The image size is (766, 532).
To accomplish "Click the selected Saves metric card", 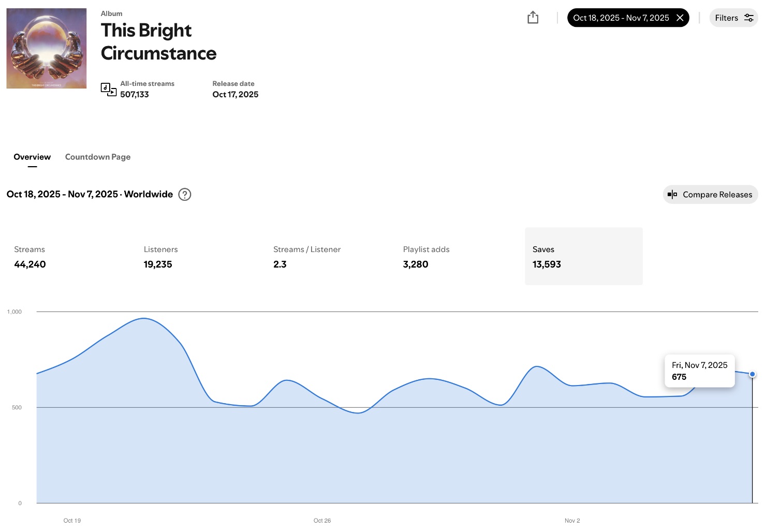I will (x=583, y=257).
